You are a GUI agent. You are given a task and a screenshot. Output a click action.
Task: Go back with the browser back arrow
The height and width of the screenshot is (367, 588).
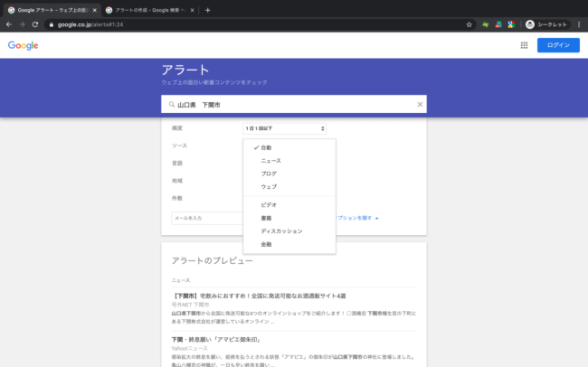click(x=9, y=24)
